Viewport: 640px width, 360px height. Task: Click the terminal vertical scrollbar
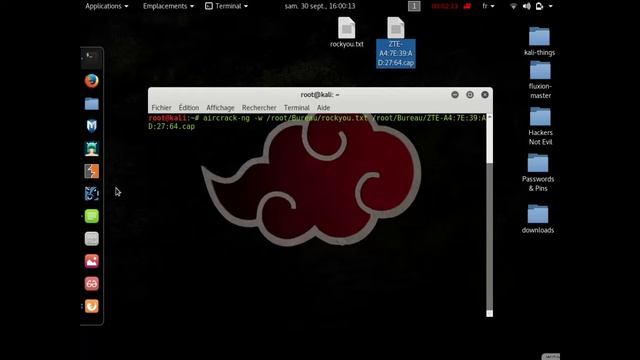(x=489, y=216)
